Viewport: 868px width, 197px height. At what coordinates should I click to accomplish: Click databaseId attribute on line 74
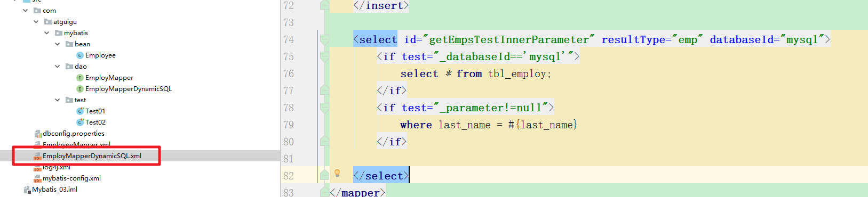(x=742, y=39)
